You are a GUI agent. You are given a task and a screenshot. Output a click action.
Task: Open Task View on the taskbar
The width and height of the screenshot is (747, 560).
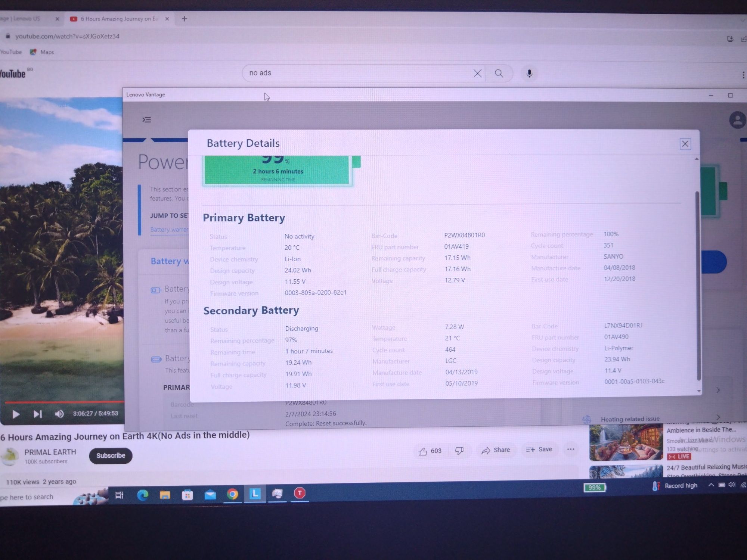(119, 495)
